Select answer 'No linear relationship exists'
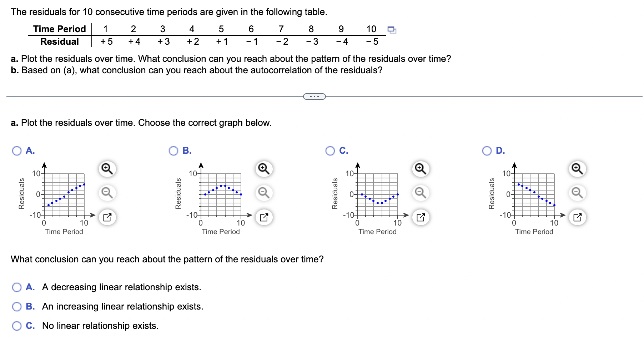This screenshot has height=341, width=644. point(16,326)
